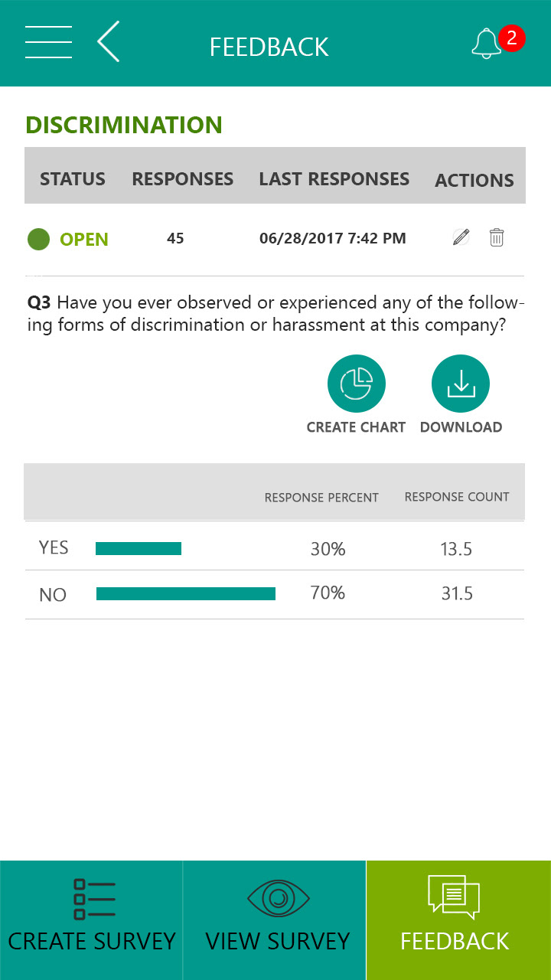Open the hamburger menu
This screenshot has width=551, height=980.
48,42
